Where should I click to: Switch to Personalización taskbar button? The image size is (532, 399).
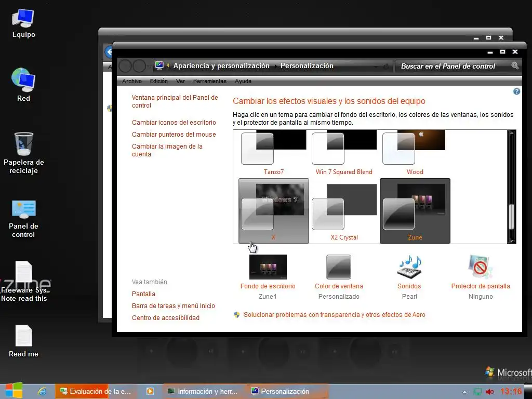click(287, 391)
